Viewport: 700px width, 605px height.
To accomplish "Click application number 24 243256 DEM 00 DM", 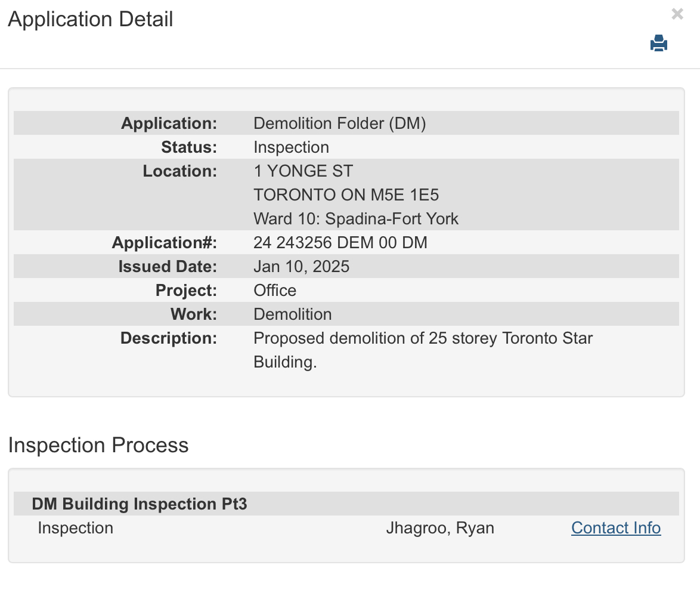I will (340, 243).
